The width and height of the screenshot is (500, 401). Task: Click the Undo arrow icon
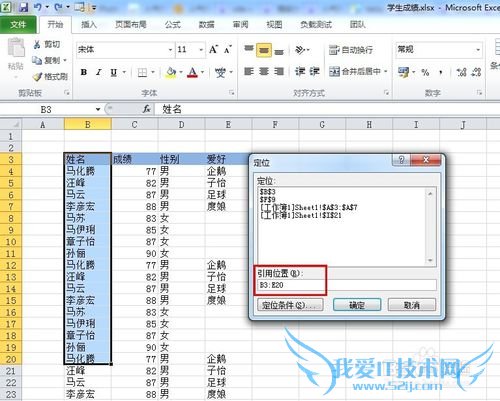38,7
